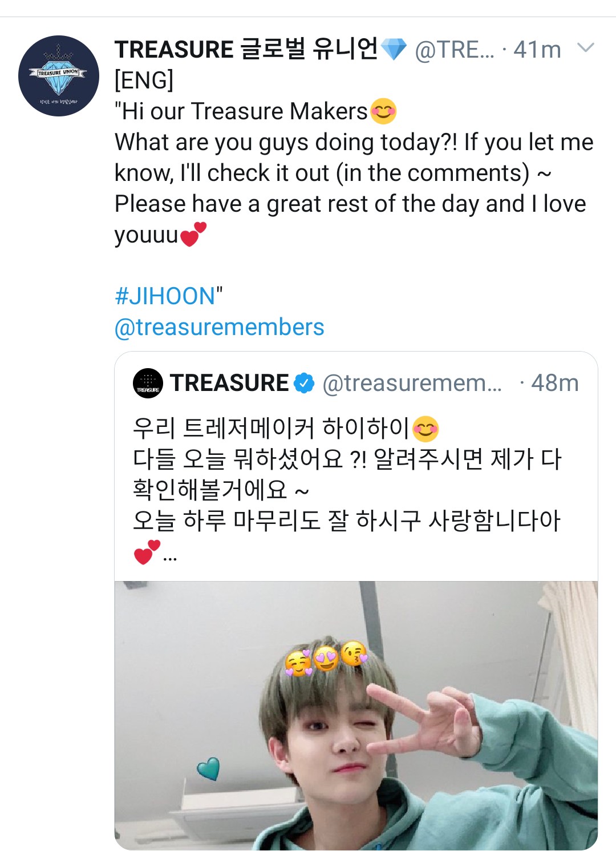Click the TREASURE 글로벌 유니언 display name

coord(246,49)
